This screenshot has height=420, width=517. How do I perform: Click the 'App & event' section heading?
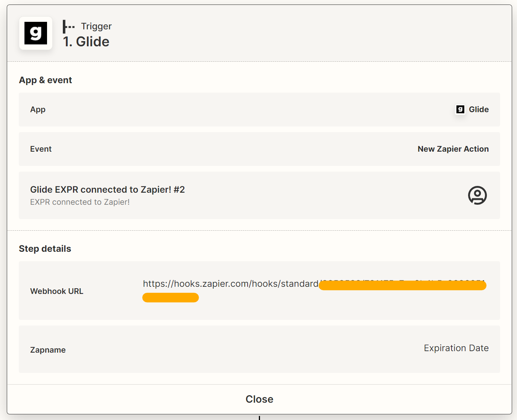point(46,80)
